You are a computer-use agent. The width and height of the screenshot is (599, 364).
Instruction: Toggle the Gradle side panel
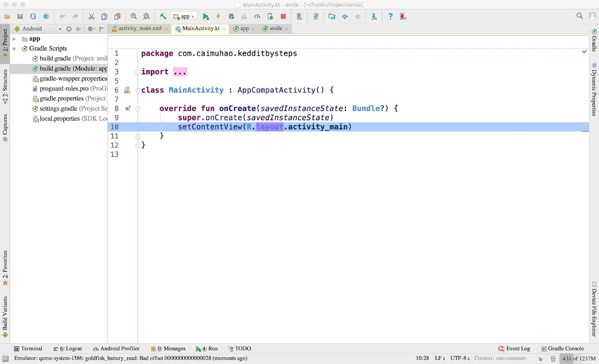594,41
